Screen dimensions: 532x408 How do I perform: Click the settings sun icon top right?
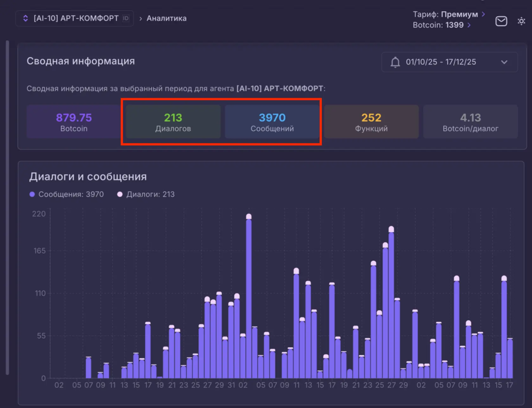pos(522,21)
